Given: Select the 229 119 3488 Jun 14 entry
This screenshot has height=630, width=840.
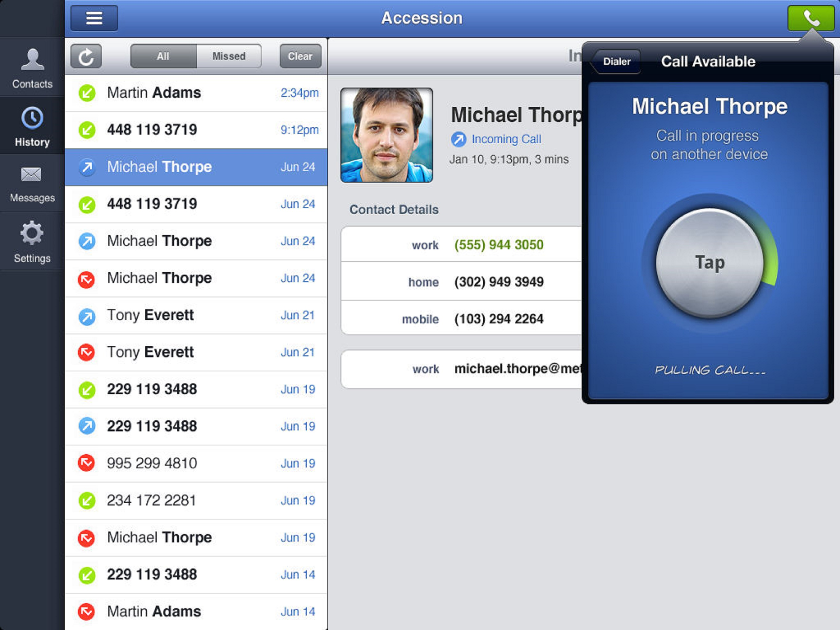Looking at the screenshot, I should (x=196, y=575).
